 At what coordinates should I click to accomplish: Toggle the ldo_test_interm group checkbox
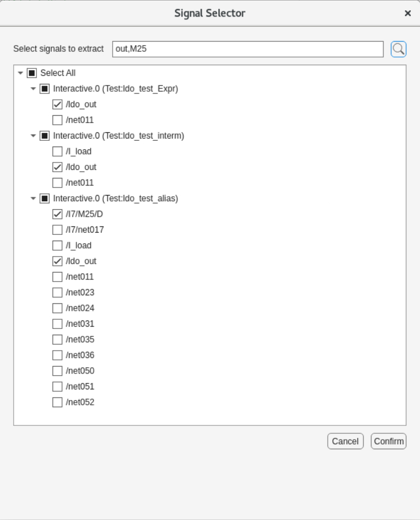(44, 136)
